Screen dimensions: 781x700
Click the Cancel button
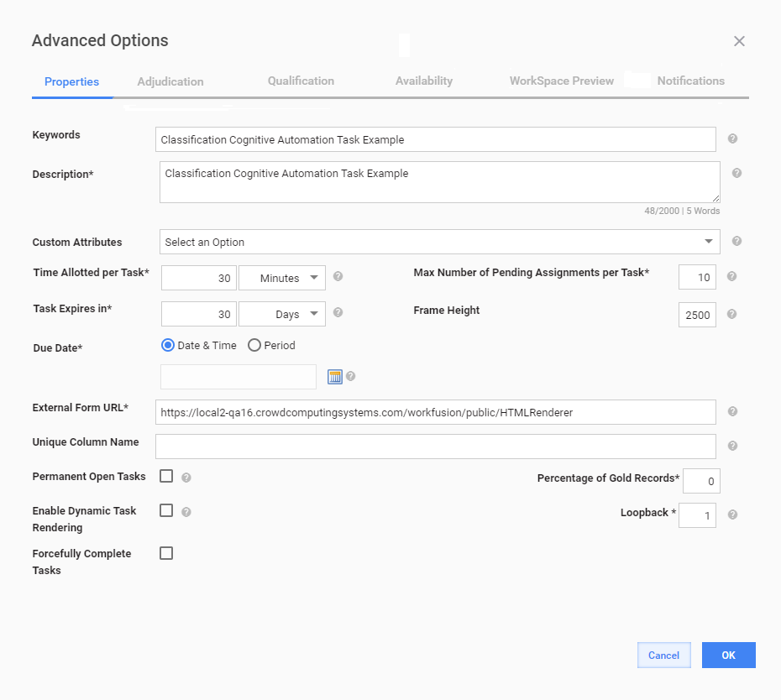pos(664,656)
